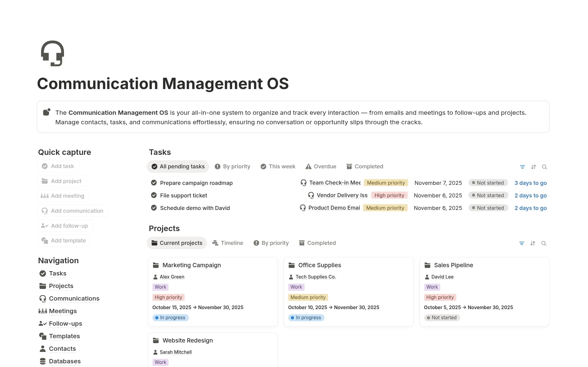Click the headset icon above the page title
The height and width of the screenshot is (367, 588).
52,54
